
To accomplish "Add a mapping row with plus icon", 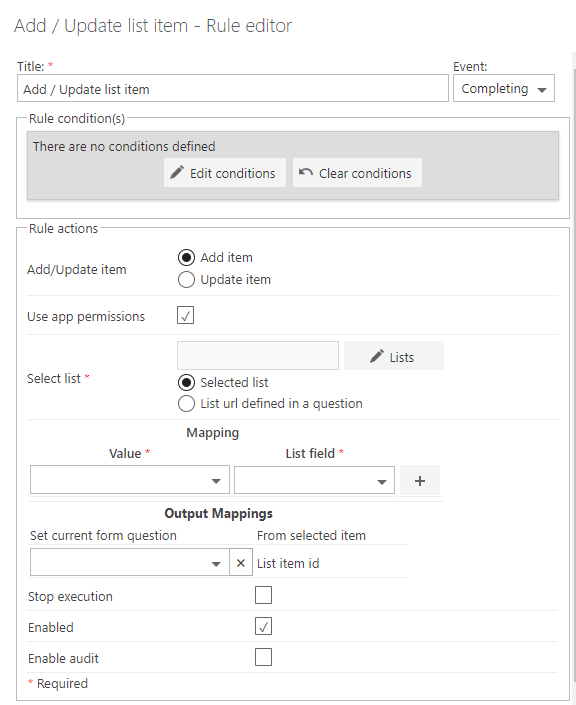I will pyautogui.click(x=420, y=481).
